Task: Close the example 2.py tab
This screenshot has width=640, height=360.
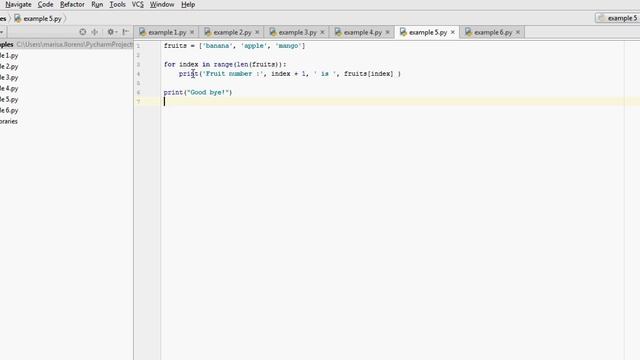Action: pyautogui.click(x=257, y=32)
